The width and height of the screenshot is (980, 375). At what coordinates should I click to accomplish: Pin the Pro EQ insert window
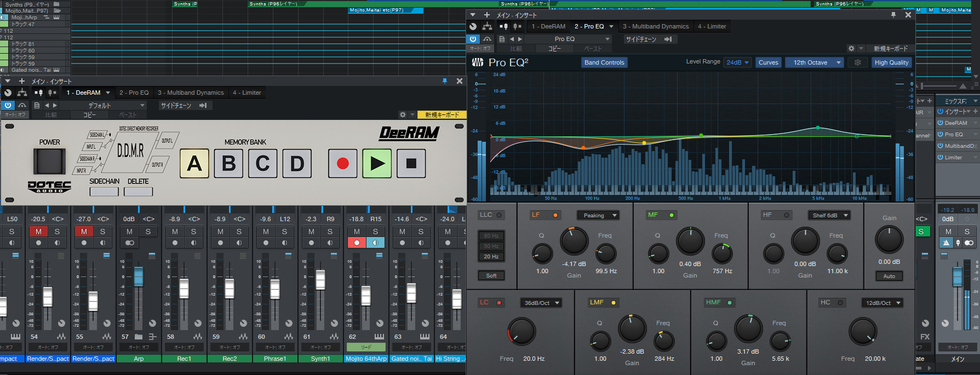(893, 15)
